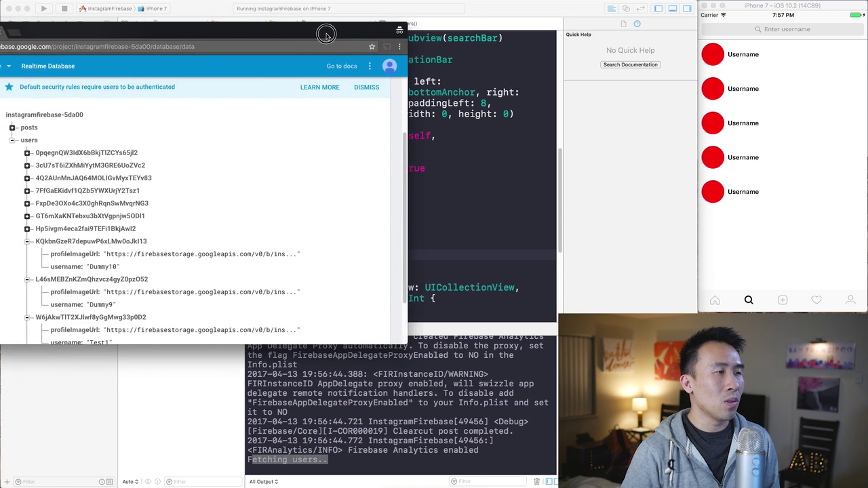The width and height of the screenshot is (868, 488).
Task: Show the Standard editor in Xcode toolbar
Action: click(611, 9)
